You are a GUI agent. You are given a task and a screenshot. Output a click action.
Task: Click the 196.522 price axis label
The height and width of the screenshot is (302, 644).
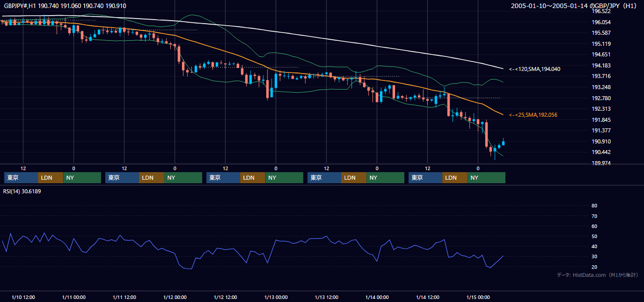point(601,11)
